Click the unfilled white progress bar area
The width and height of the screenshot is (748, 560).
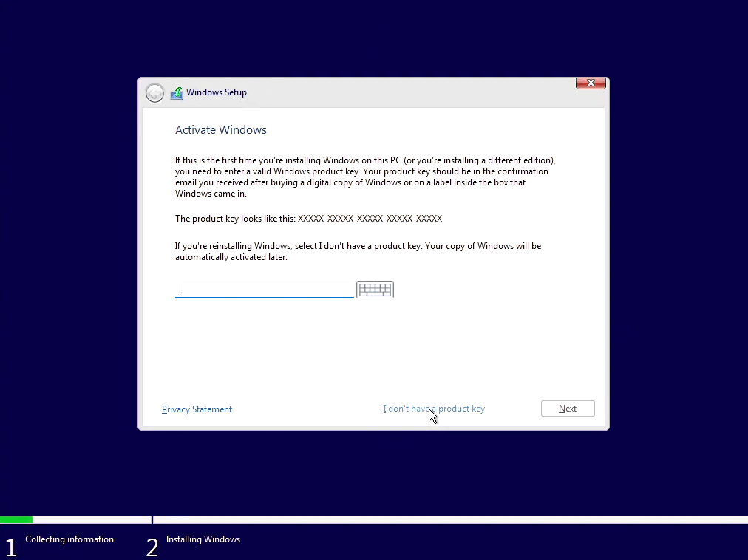click(443, 519)
